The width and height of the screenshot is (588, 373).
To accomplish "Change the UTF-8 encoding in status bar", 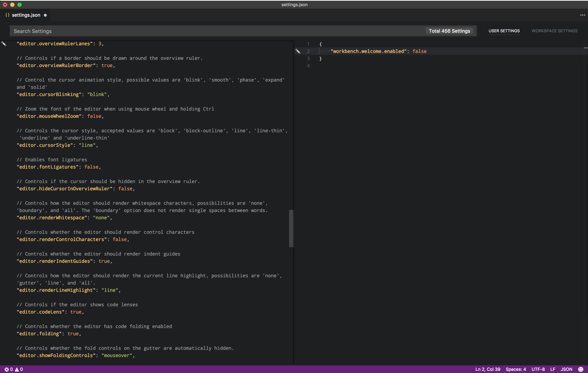I will coord(538,369).
